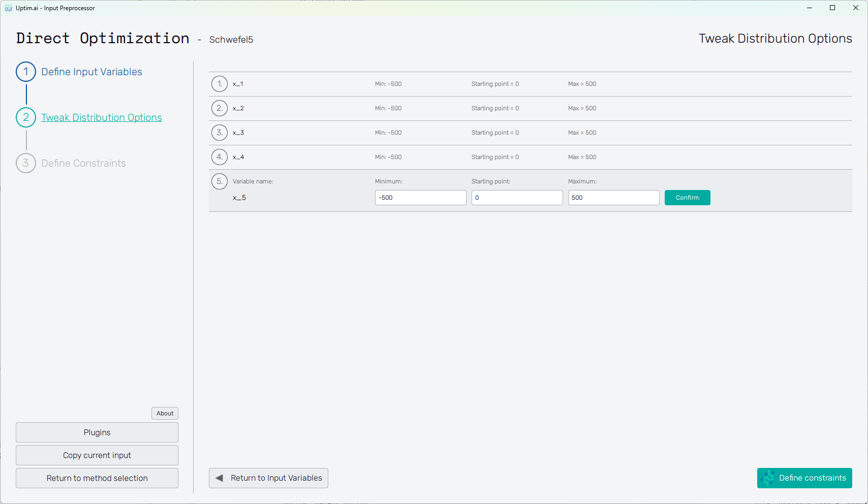Screen dimensions: 868x504
Task: Click row number 2 circle for x_2
Action: click(x=220, y=108)
